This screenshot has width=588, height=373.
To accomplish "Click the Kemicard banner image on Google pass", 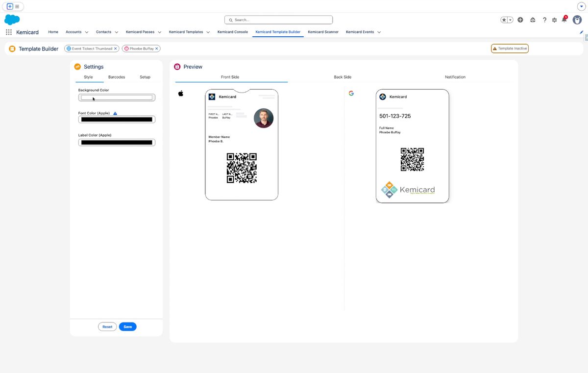I will [x=408, y=190].
